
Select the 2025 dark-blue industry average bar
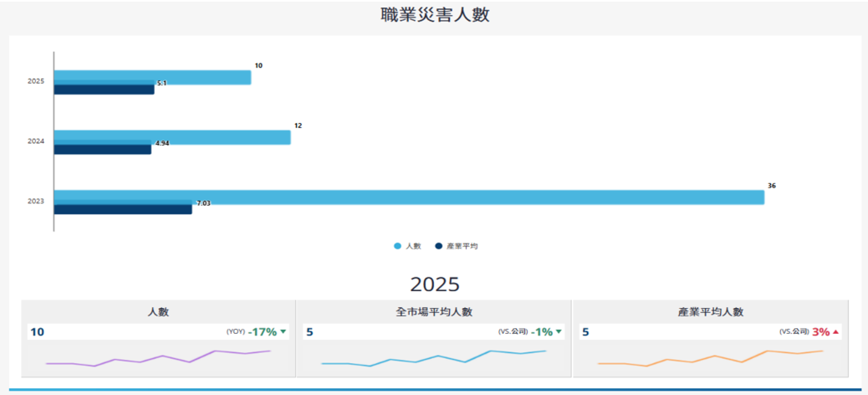tap(104, 90)
